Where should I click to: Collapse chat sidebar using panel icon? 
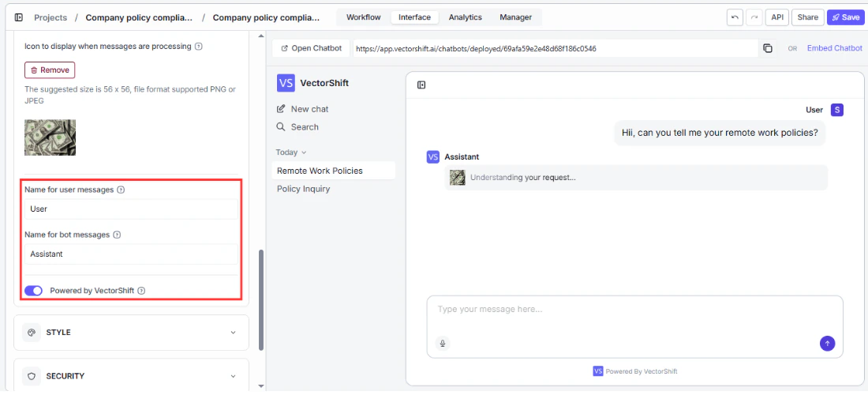[421, 85]
